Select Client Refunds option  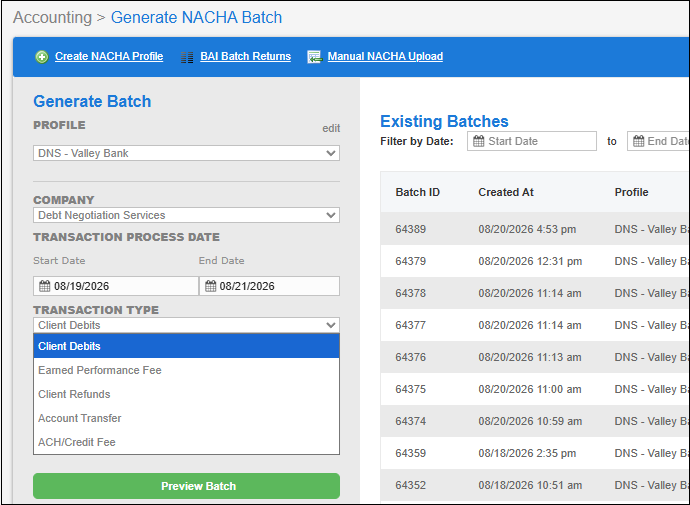click(x=186, y=394)
